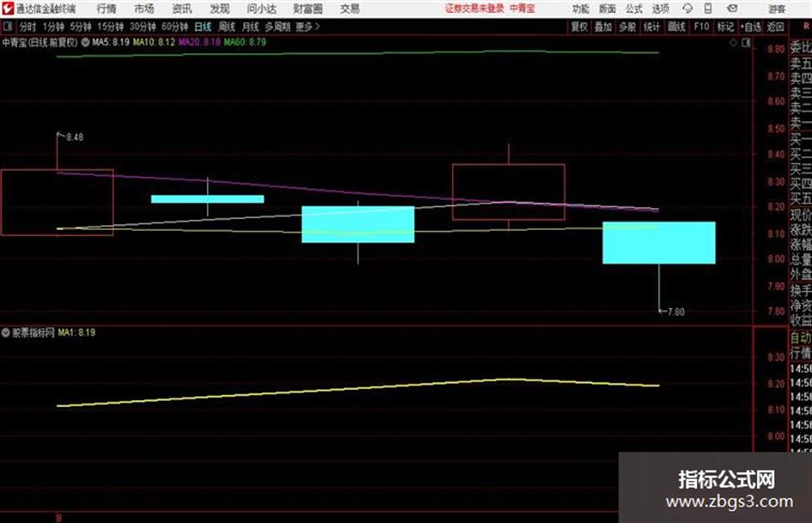This screenshot has width=812, height=523.
Task: Click the red R icon at far right
Action: 806,26
